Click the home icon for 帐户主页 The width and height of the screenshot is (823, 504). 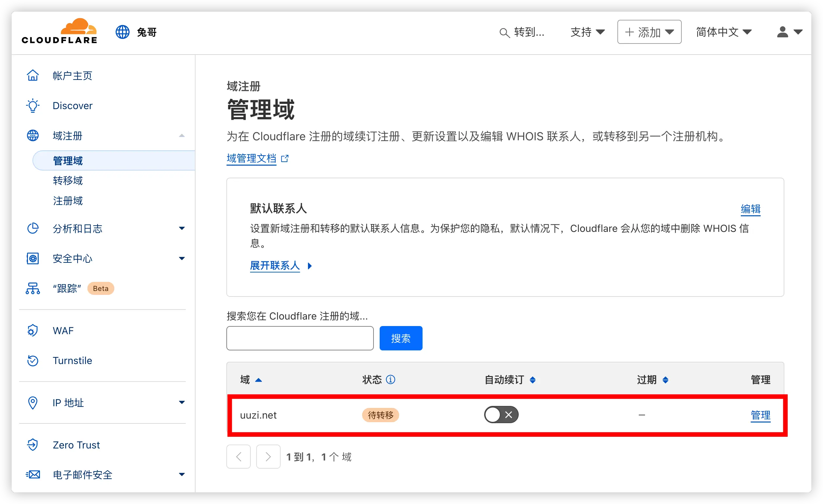(x=33, y=75)
